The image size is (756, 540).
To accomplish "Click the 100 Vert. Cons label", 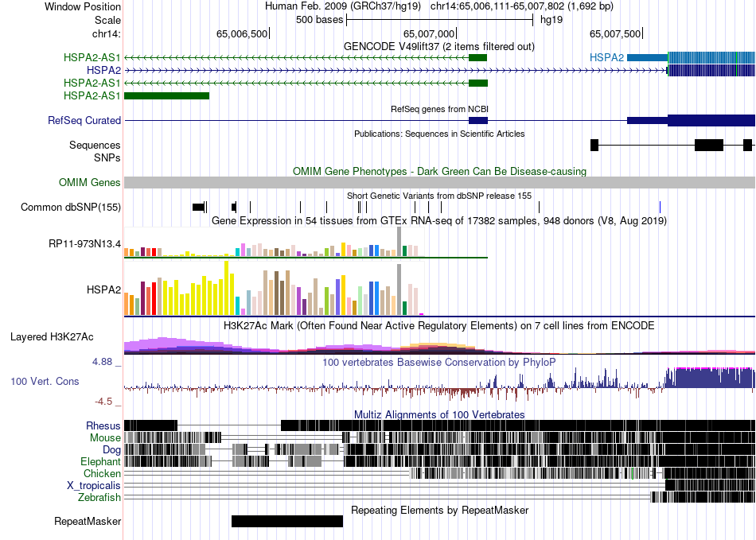I will (x=45, y=382).
